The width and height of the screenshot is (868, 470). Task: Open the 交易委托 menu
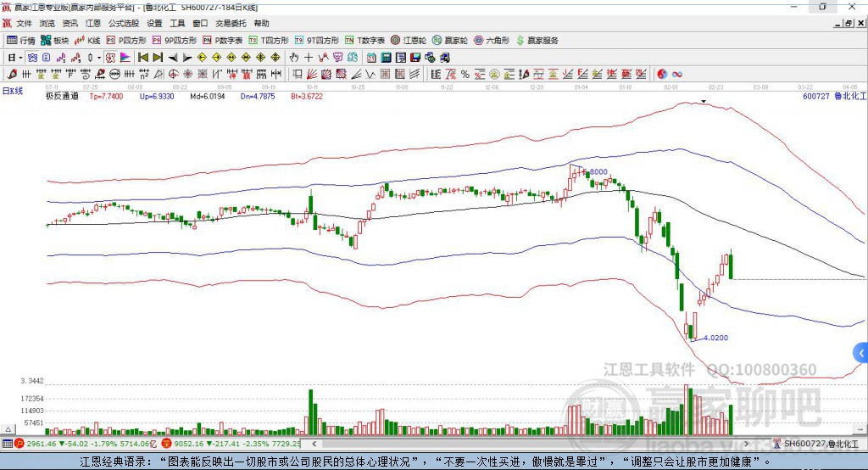(231, 23)
